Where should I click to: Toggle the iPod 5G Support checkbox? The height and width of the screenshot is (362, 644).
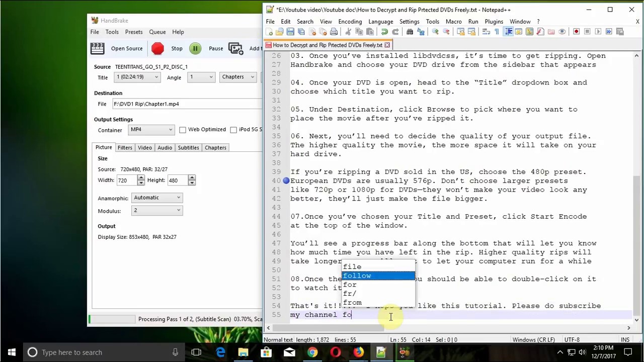click(233, 130)
